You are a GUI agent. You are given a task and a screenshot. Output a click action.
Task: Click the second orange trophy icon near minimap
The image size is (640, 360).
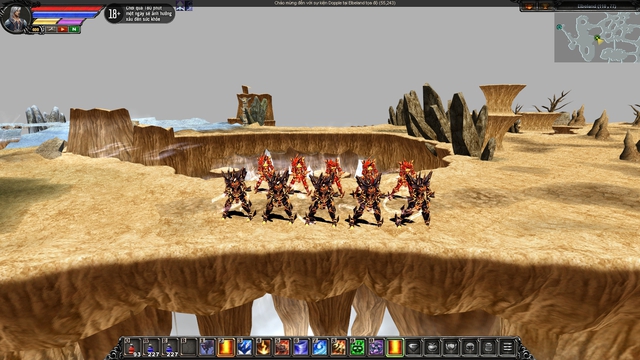pyautogui.click(x=545, y=6)
